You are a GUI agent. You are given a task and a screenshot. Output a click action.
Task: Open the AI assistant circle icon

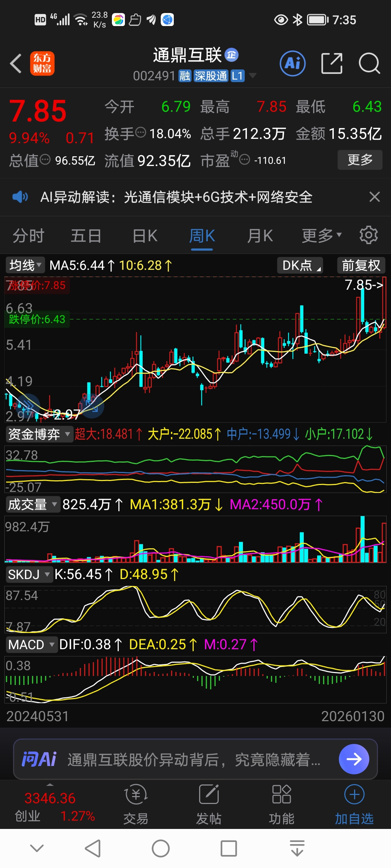(293, 64)
